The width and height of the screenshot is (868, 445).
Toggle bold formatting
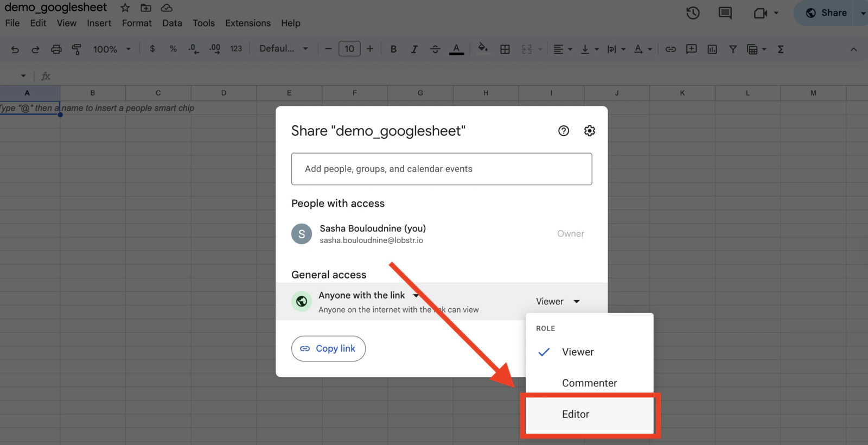(x=393, y=49)
